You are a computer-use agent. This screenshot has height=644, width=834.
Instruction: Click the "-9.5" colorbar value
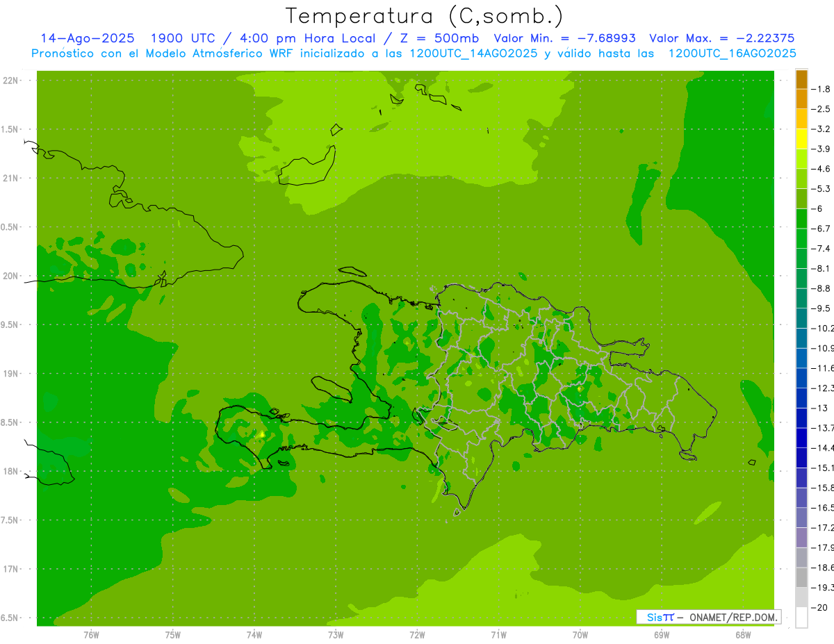click(x=821, y=308)
